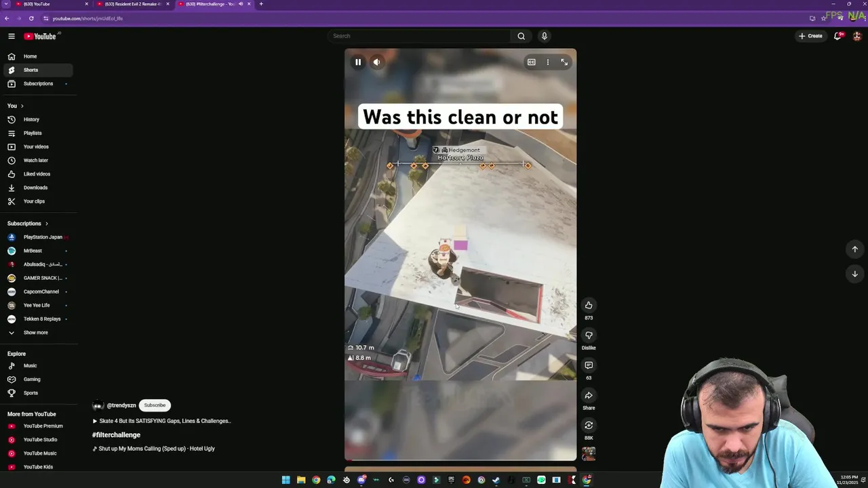868x488 pixels.
Task: Mute the Short's volume
Action: click(376, 62)
